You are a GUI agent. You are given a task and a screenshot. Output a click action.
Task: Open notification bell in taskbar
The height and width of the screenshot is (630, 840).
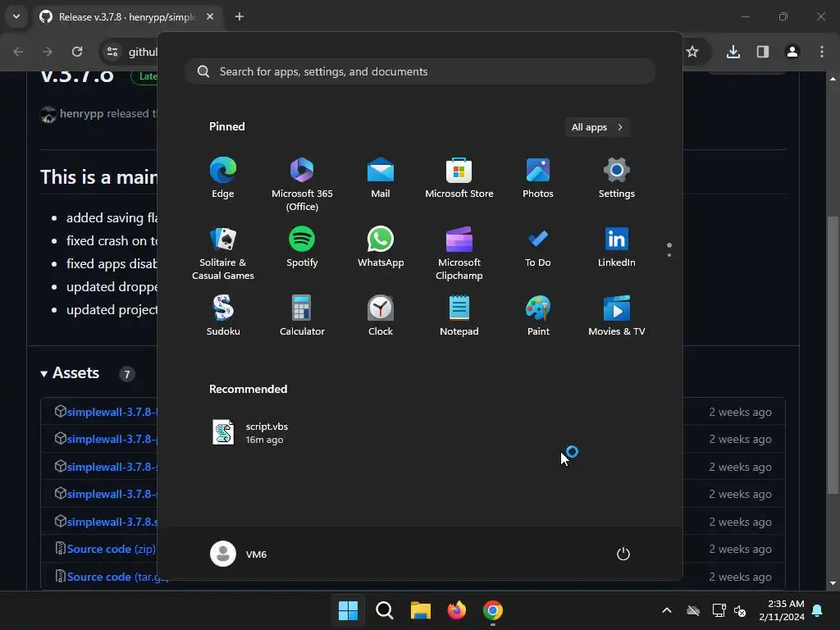[x=818, y=610]
